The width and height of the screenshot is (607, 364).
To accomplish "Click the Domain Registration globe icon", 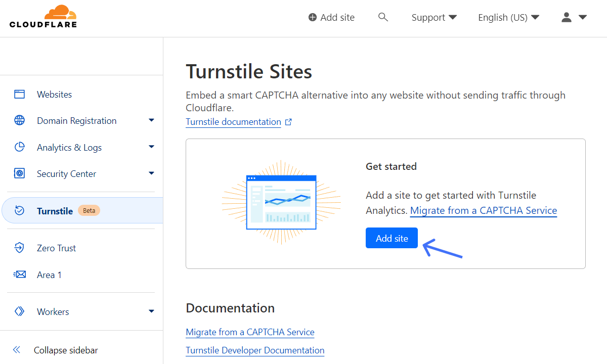I will tap(19, 120).
